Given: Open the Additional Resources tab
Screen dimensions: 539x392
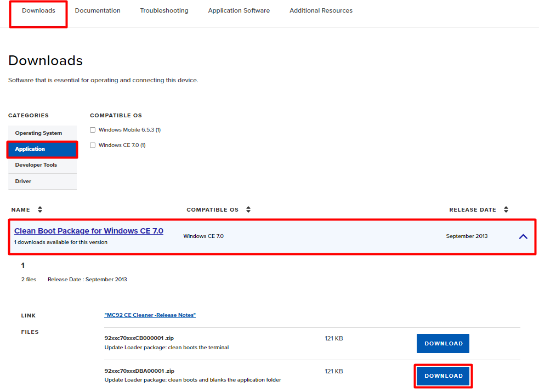Looking at the screenshot, I should point(321,11).
